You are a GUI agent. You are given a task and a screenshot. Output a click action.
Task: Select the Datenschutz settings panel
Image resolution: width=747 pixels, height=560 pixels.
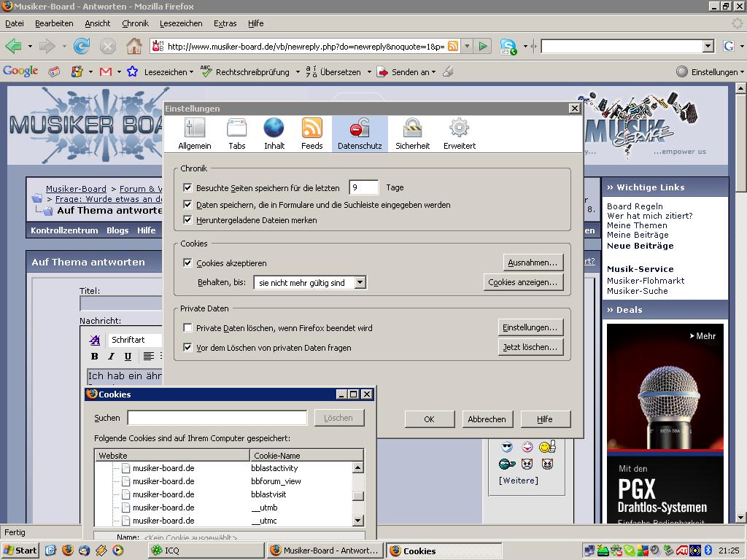(x=360, y=134)
